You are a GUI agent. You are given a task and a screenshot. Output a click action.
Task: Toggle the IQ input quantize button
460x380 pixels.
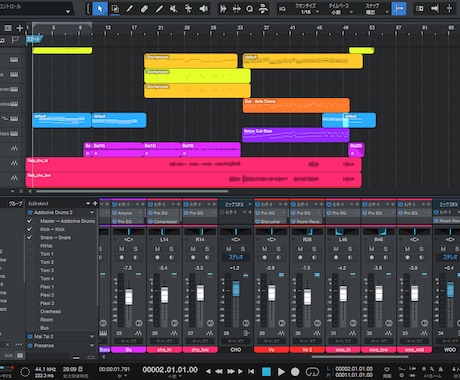tap(282, 9)
